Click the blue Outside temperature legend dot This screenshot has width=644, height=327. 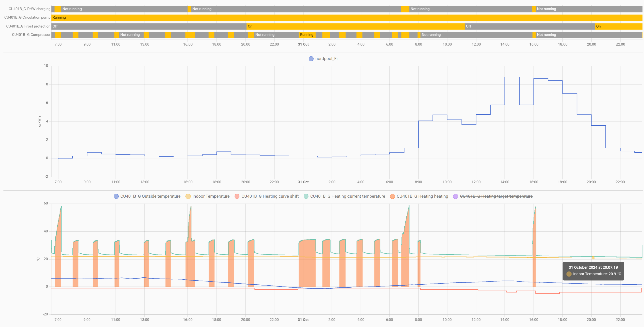pos(116,196)
